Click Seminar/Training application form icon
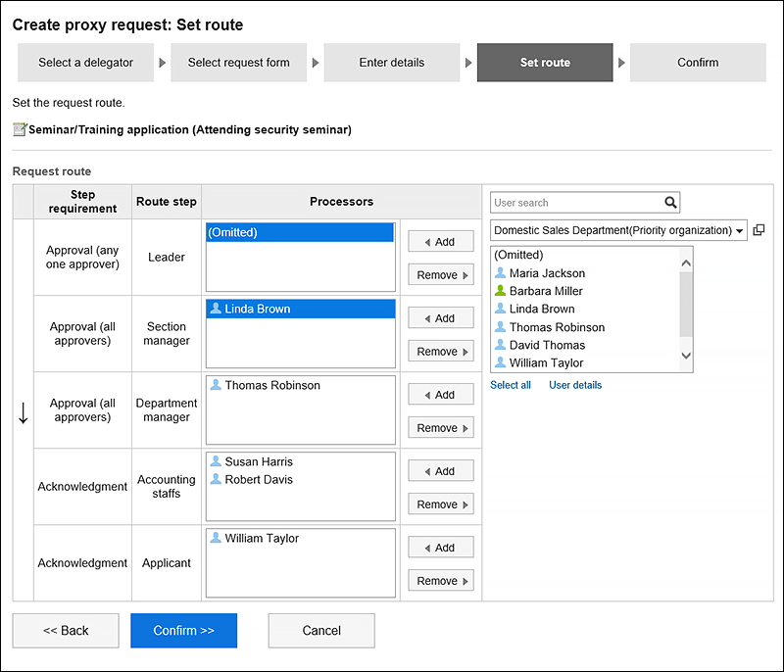This screenshot has height=672, width=784. pyautogui.click(x=20, y=129)
